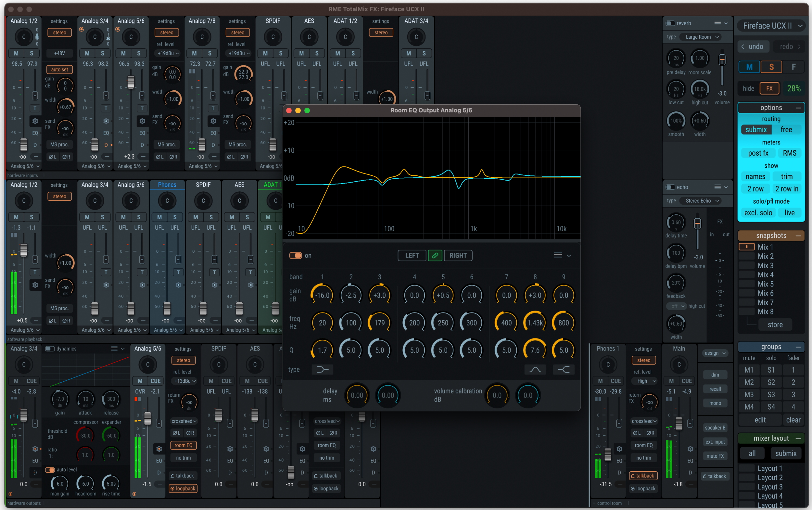Select the band 8 bell filter type icon
This screenshot has height=510, width=812.
(535, 369)
